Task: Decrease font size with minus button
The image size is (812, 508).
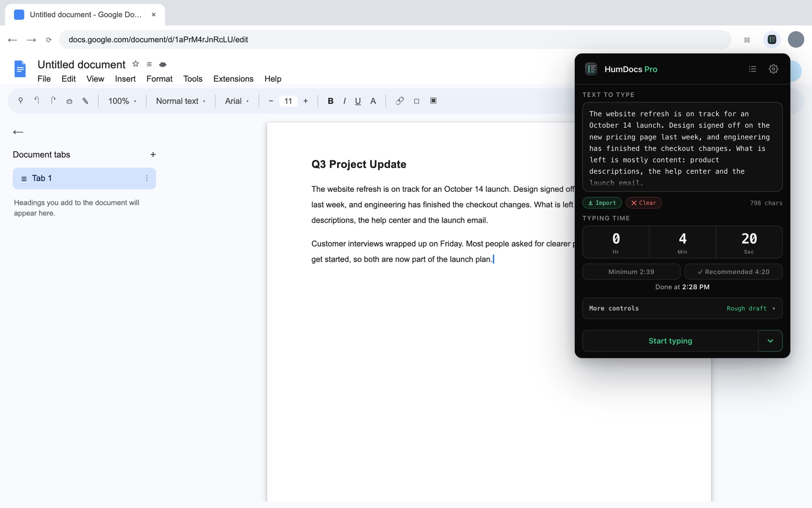Action: tap(271, 101)
